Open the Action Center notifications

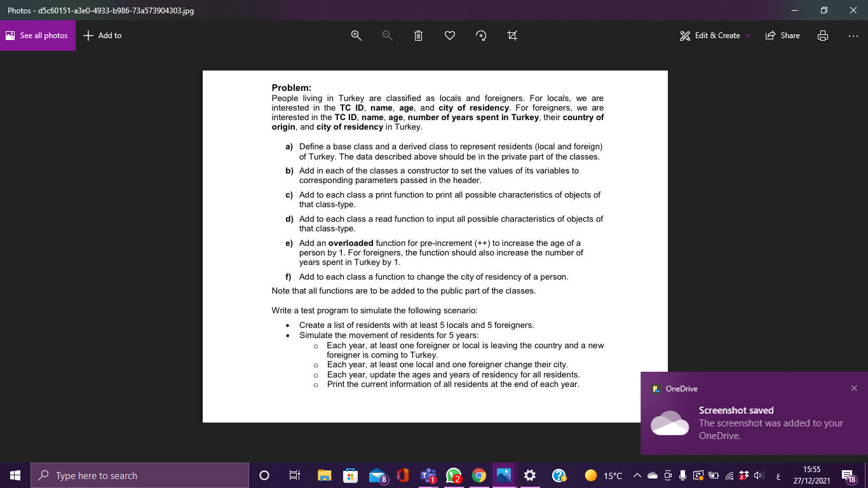(847, 475)
